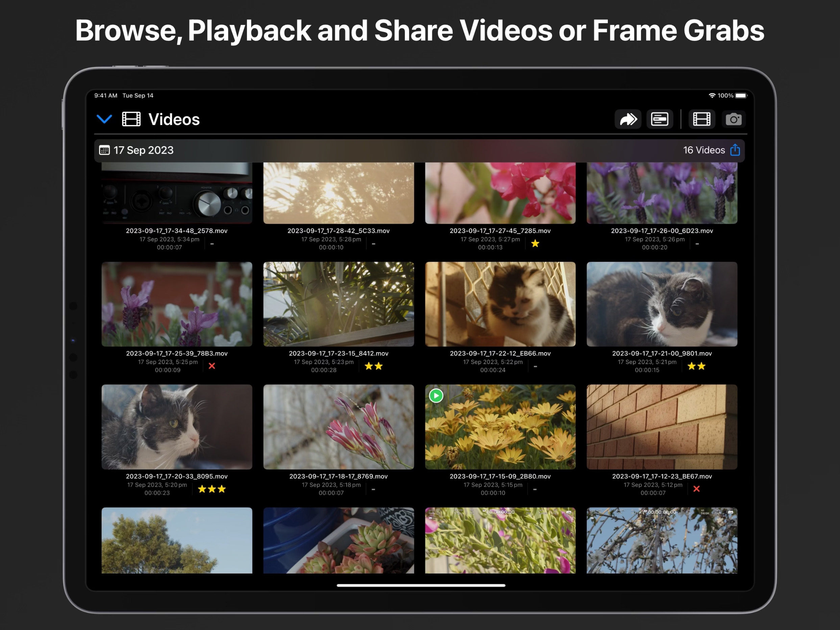Click filename 2023-09-17_17-28-42_5C33.mov
Image resolution: width=840 pixels, height=630 pixels.
[339, 231]
